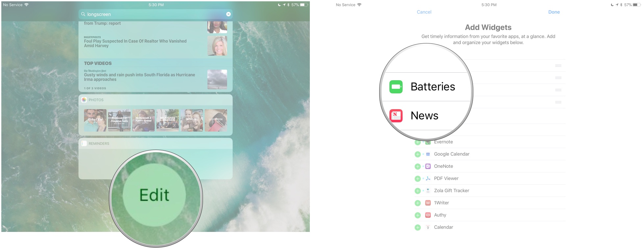Image resolution: width=644 pixels, height=250 pixels.
Task: Tap the battery icon in the left status bar
Action: [x=304, y=5]
